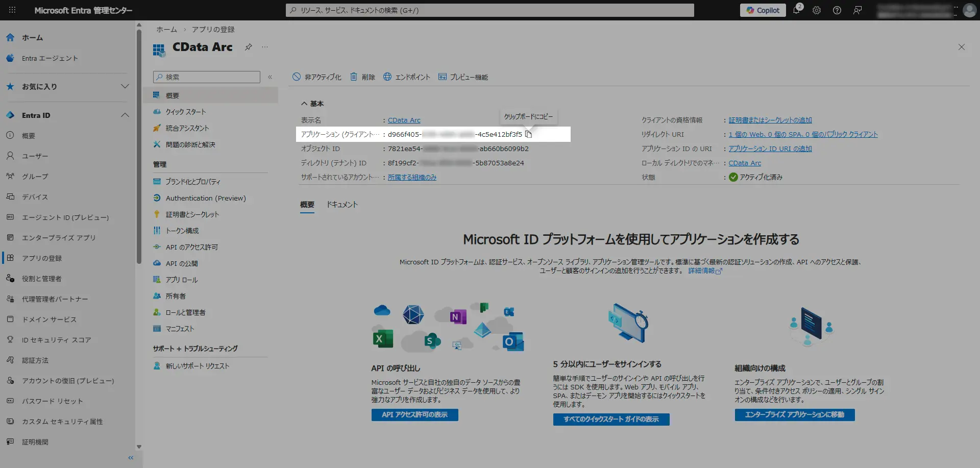This screenshot has width=980, height=468.
Task: Open the app launcher waffle menu
Action: click(x=12, y=10)
